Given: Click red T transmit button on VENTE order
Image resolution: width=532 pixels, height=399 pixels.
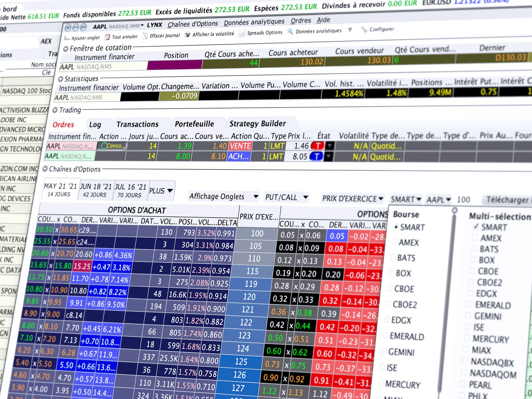Looking at the screenshot, I should tap(318, 146).
